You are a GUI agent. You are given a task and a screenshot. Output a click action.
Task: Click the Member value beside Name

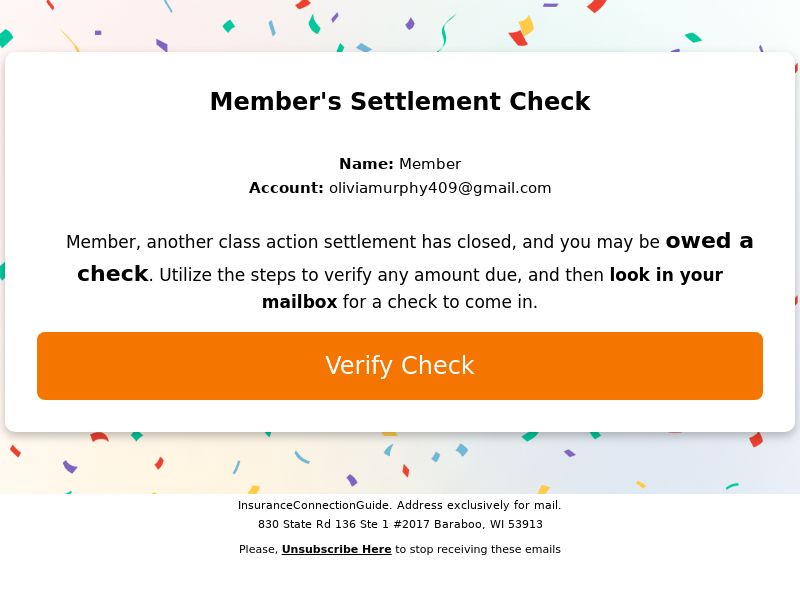coord(430,164)
